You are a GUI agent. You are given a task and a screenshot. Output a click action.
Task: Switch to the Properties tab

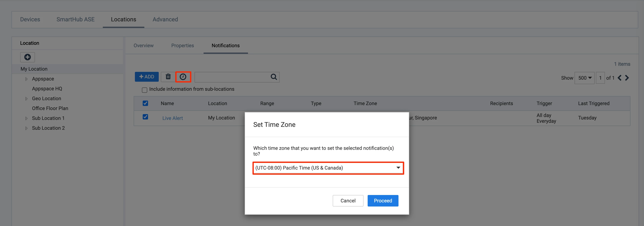pos(183,46)
